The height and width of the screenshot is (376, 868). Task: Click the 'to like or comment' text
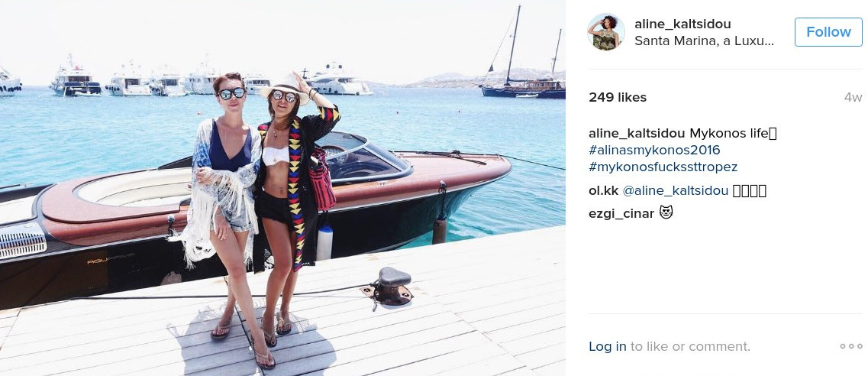point(690,347)
